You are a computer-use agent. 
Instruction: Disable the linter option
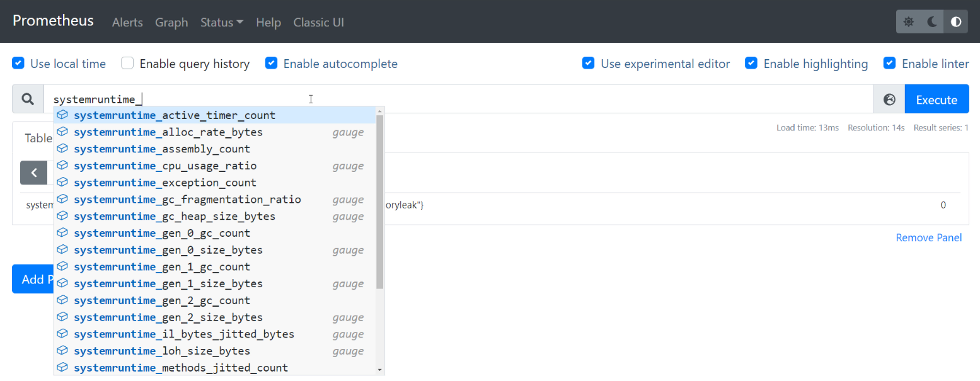889,63
